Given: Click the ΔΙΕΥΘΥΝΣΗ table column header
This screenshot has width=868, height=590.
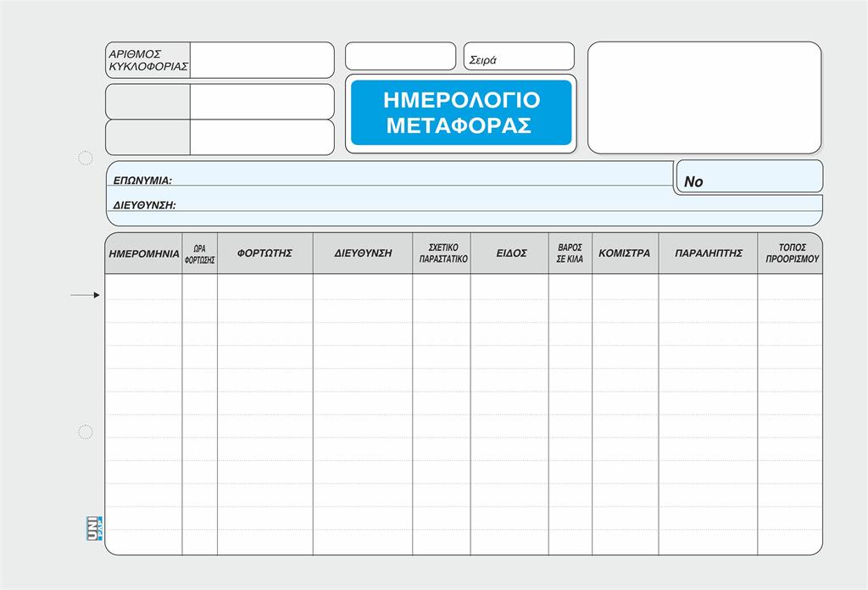Looking at the screenshot, I should coord(363,253).
